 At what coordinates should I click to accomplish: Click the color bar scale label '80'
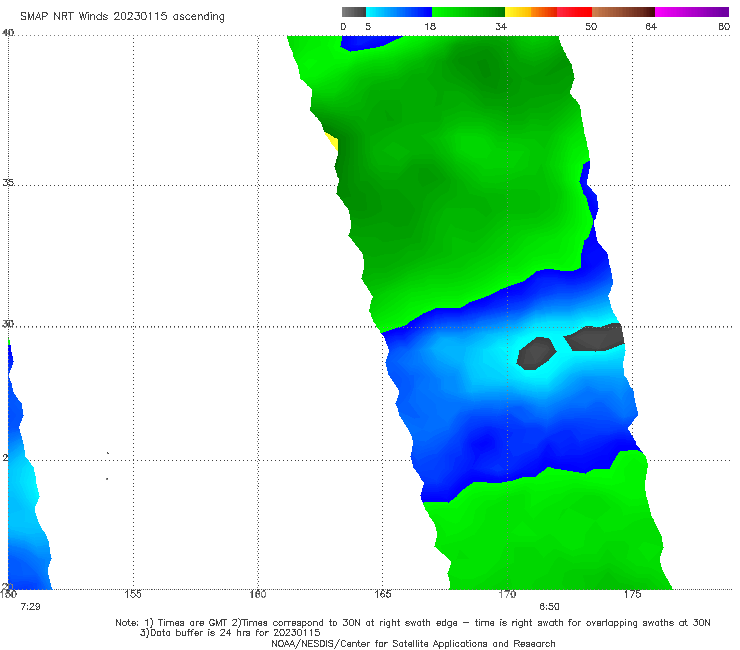point(724,27)
